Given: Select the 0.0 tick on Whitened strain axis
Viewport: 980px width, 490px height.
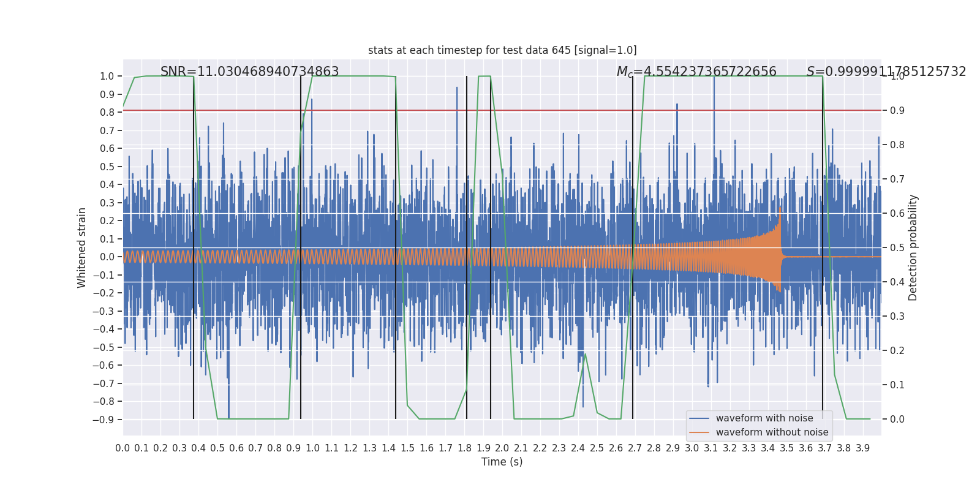Looking at the screenshot, I should 107,257.
